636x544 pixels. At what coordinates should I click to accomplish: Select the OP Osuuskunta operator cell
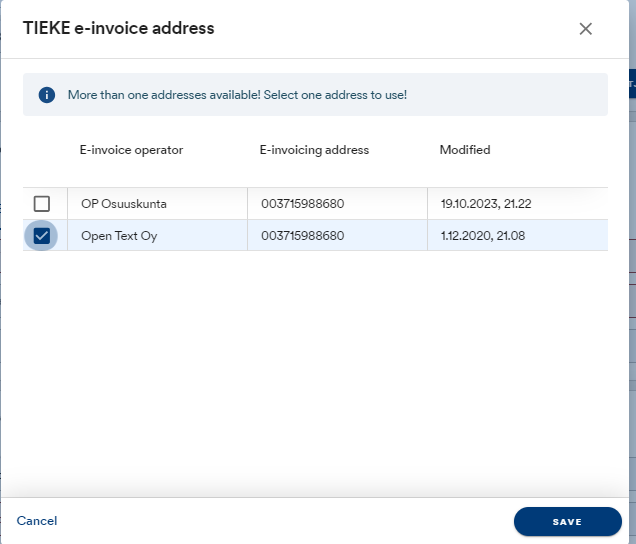(124, 204)
